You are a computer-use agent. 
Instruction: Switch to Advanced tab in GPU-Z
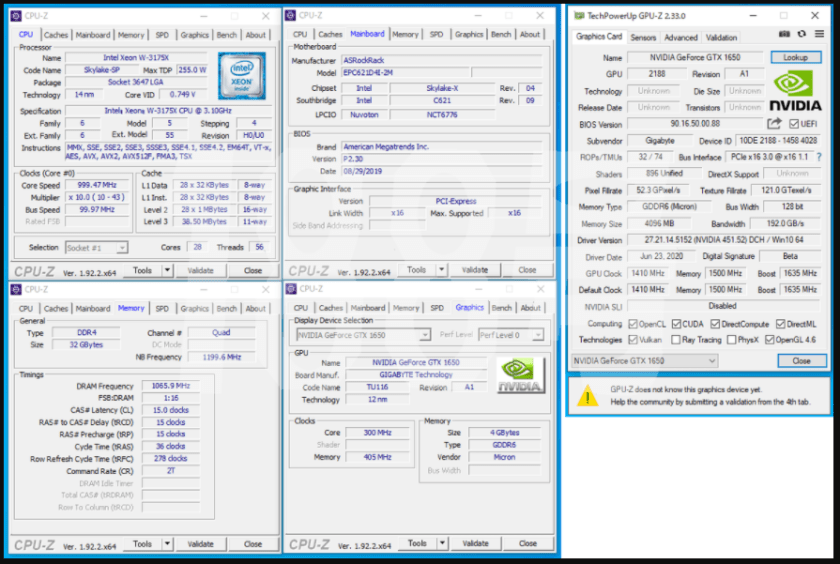(x=681, y=37)
